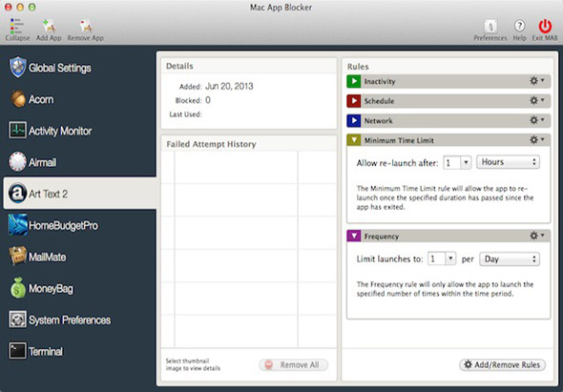Click the Add App toolbar icon
This screenshot has height=392, width=563.
(x=49, y=26)
